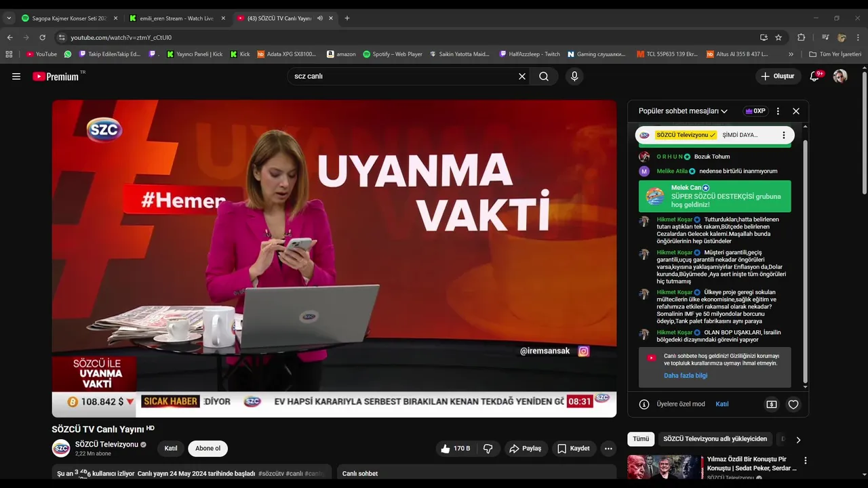Bookmark this page with the star
This screenshot has width=868, height=488.
778,37
